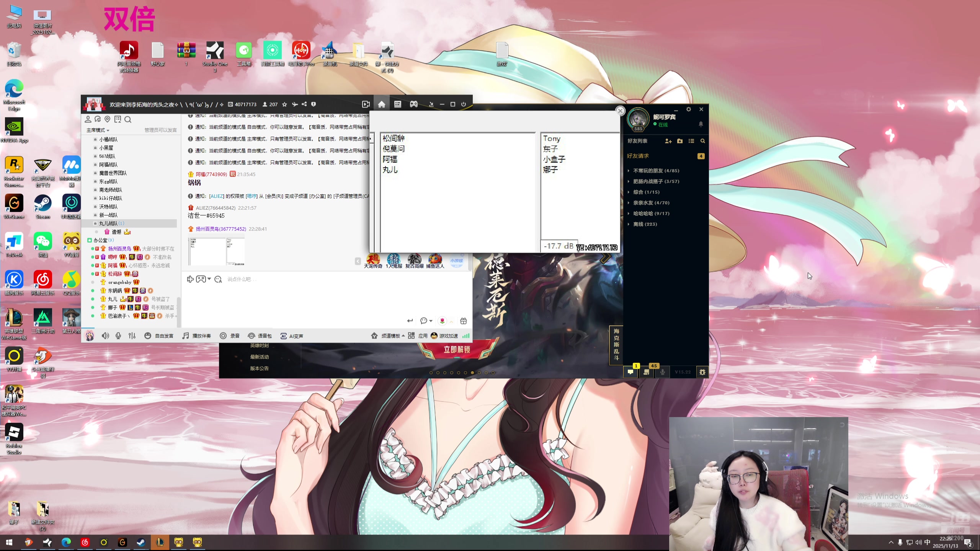This screenshot has width=980, height=551.
Task: Open the YY channel home icon
Action: pyautogui.click(x=381, y=104)
